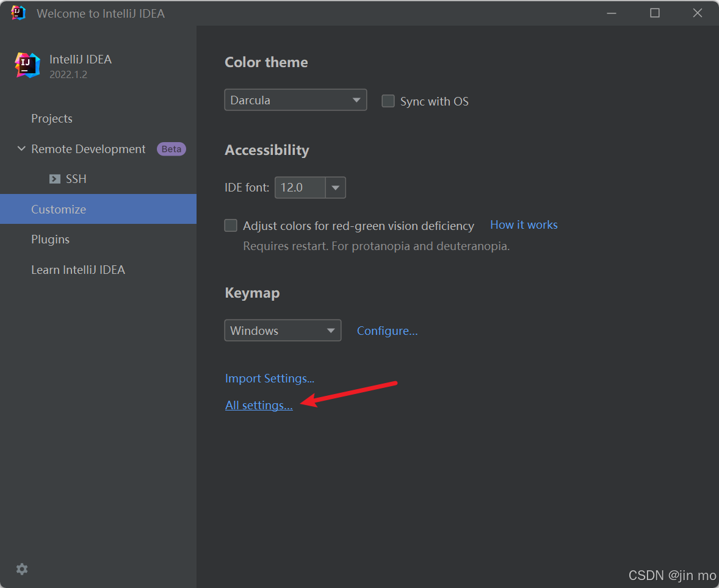Image resolution: width=719 pixels, height=588 pixels.
Task: Open the Windows keymap dropdown
Action: [283, 331]
